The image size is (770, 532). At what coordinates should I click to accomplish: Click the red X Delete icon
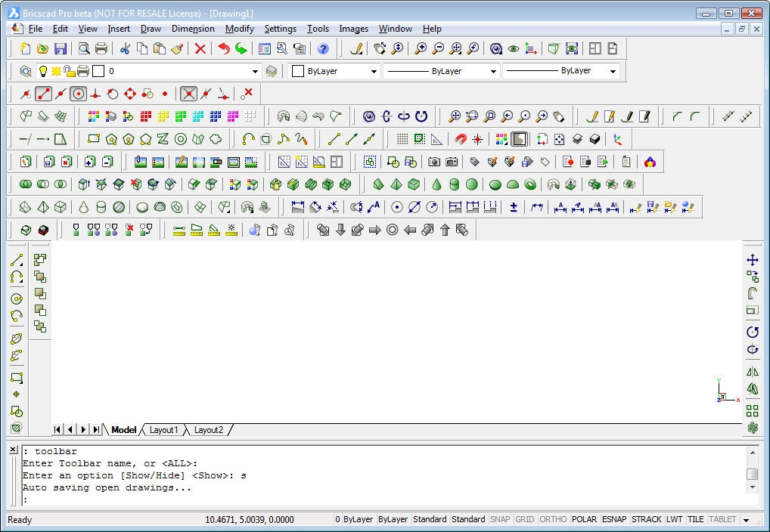point(200,48)
